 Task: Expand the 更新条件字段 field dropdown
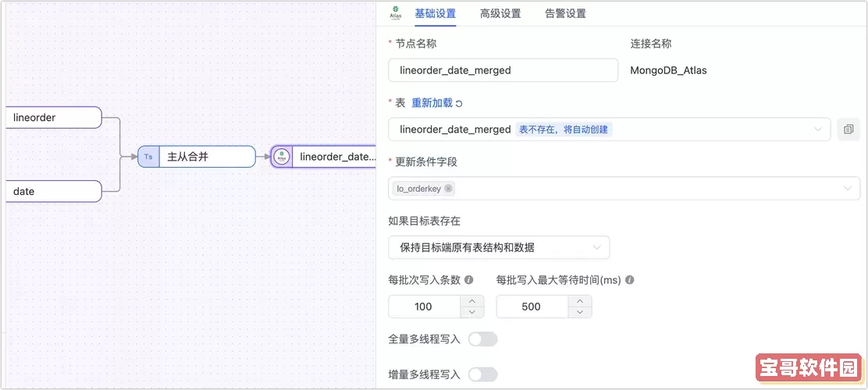(624, 189)
